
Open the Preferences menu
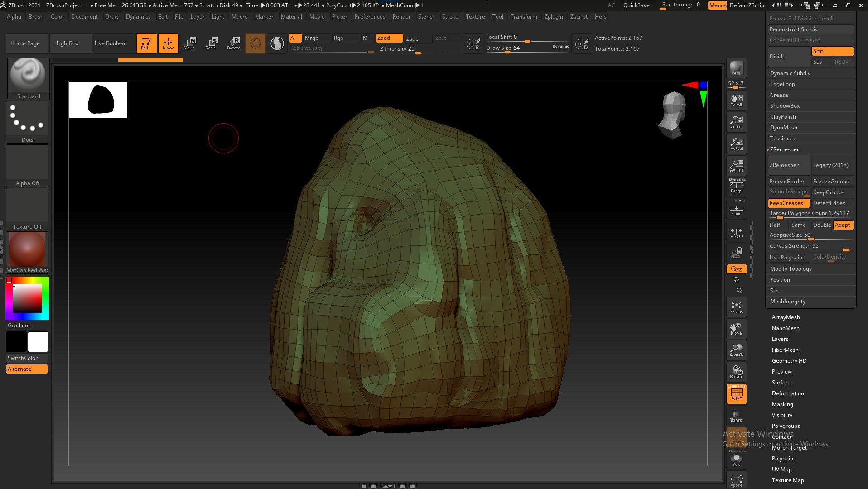click(370, 16)
